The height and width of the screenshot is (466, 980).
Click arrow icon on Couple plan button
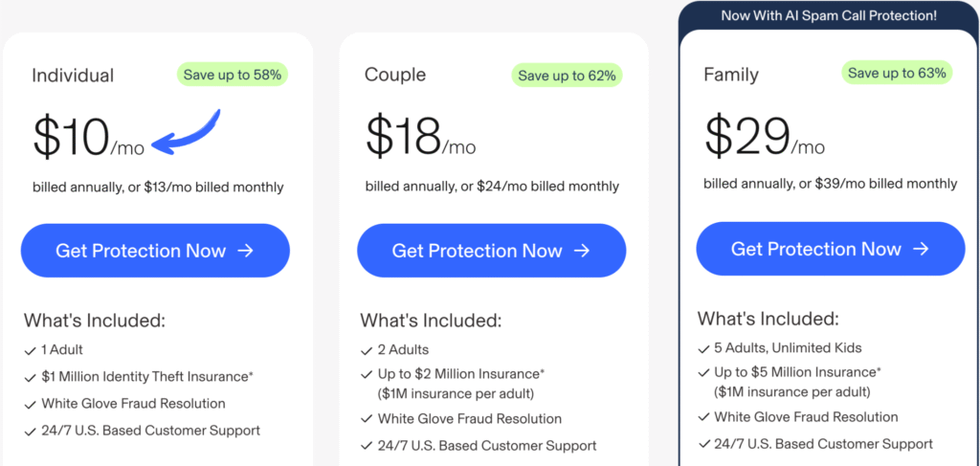(582, 251)
